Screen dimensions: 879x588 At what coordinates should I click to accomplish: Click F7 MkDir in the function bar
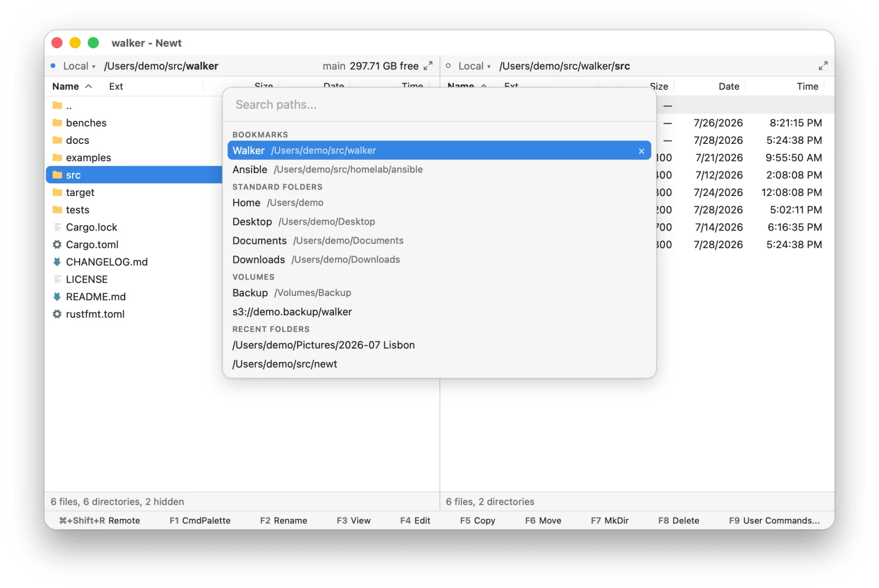coord(609,520)
